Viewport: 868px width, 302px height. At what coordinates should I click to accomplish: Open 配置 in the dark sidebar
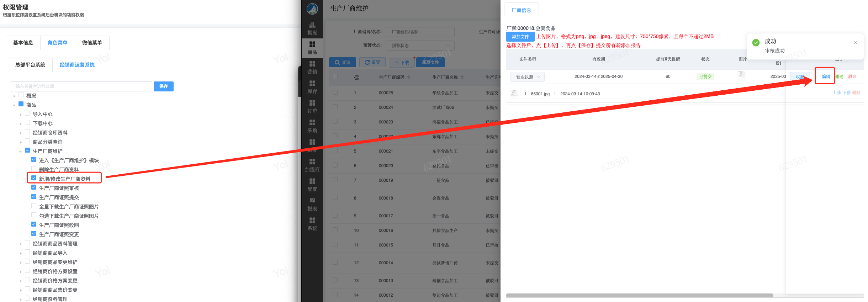tap(312, 185)
